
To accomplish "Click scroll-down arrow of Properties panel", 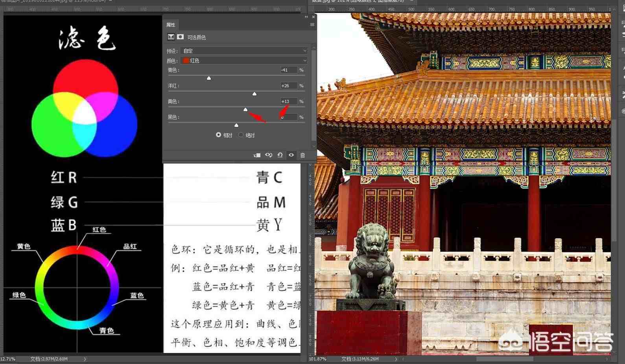I will [x=313, y=146].
